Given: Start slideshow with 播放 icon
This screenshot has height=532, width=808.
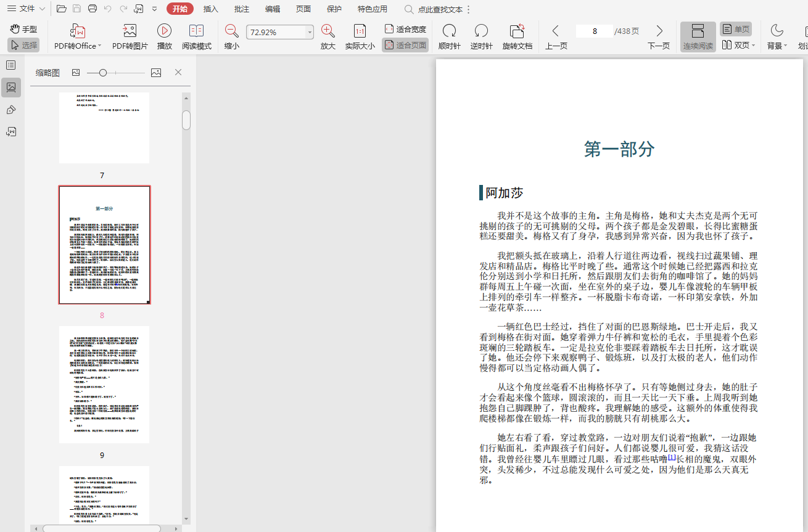Looking at the screenshot, I should coord(164,31).
